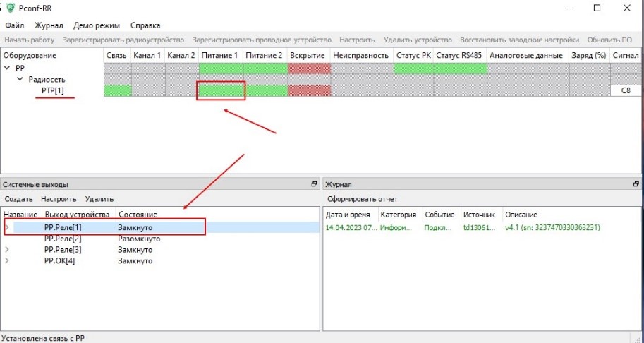Screen dimensions: 644x343
Task: Collapse the Радиосеть tree node
Action: (21, 80)
